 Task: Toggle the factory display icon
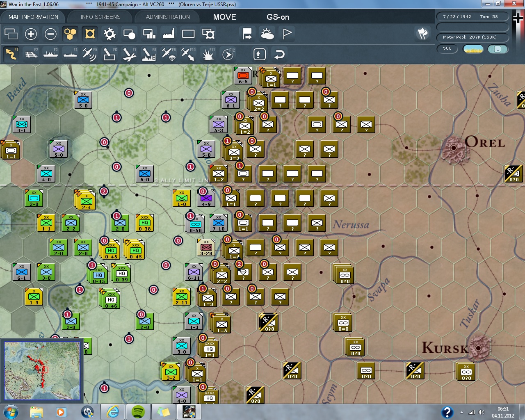point(169,34)
